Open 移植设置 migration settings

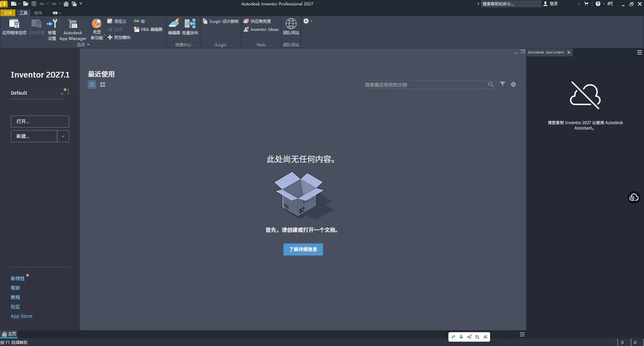click(52, 30)
